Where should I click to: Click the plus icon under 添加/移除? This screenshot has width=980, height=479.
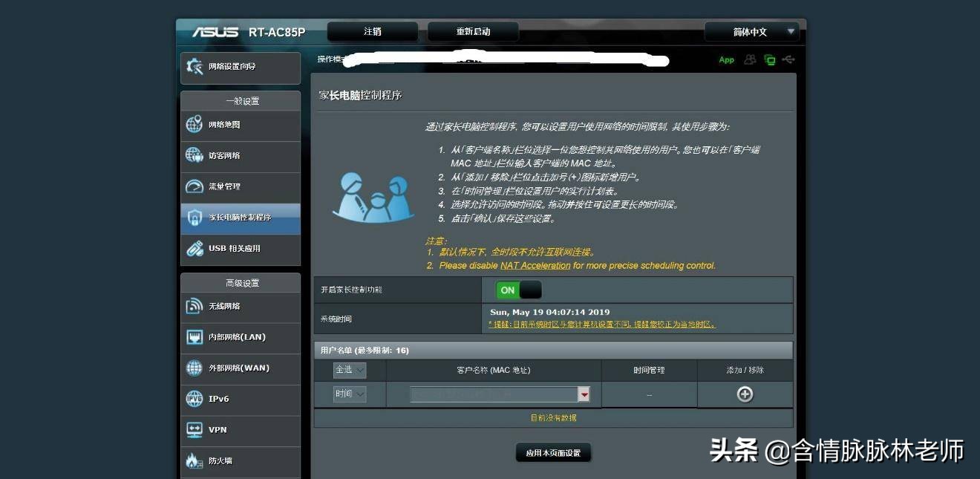(744, 394)
